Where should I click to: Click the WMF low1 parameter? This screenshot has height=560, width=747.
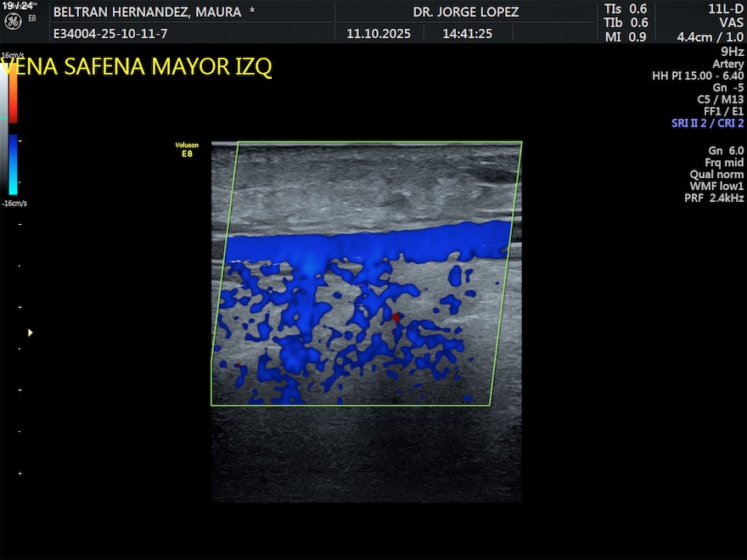(x=716, y=186)
